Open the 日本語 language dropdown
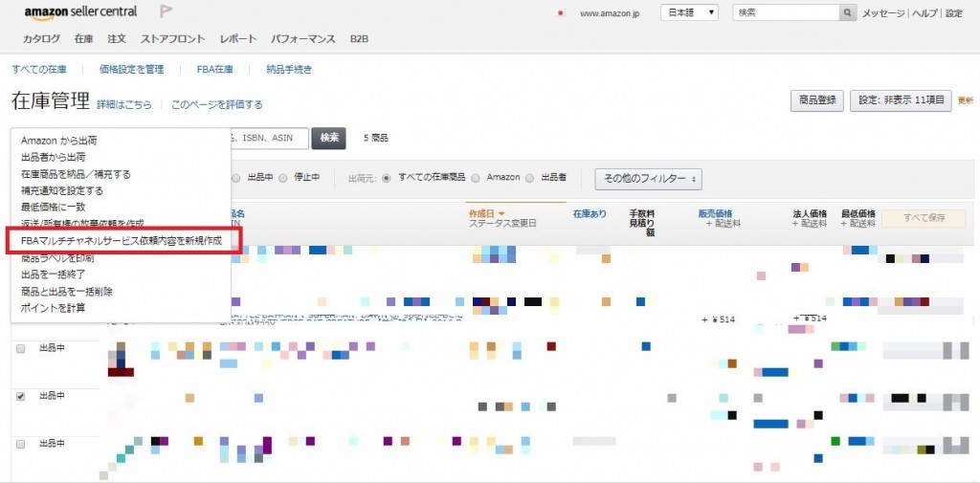The width and height of the screenshot is (980, 483). pos(689,13)
